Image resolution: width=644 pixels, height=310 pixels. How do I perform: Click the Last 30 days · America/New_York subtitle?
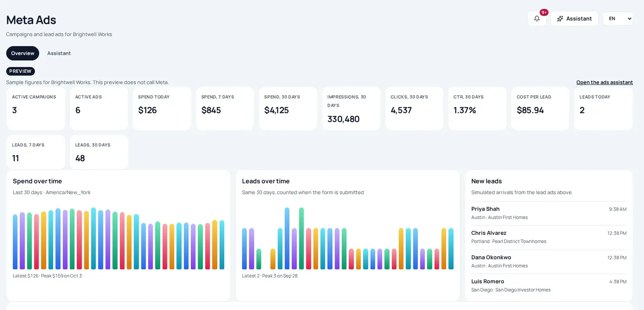[52, 193]
